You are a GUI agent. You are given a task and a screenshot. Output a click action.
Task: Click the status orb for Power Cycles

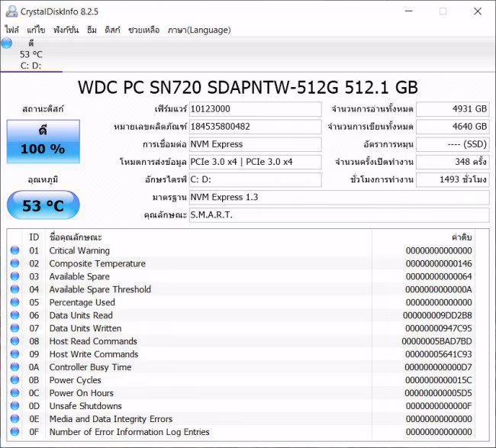[14, 379]
